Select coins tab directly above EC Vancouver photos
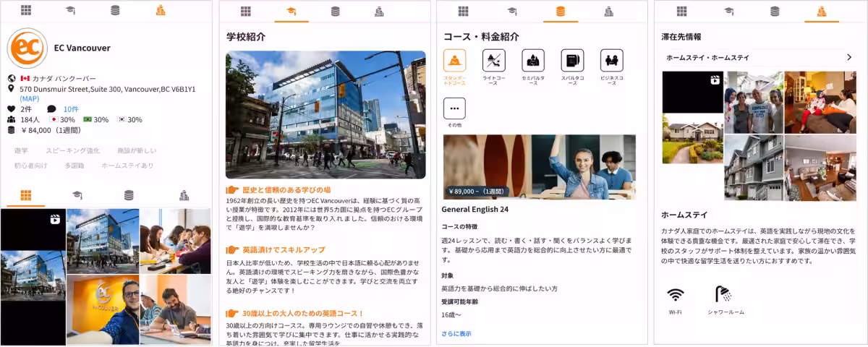868x347 pixels. pyautogui.click(x=129, y=195)
